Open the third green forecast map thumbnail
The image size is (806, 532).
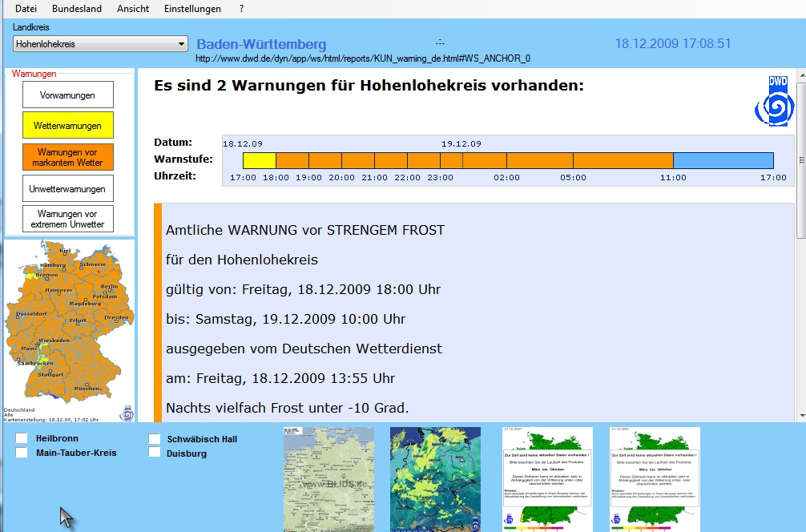pyautogui.click(x=547, y=478)
